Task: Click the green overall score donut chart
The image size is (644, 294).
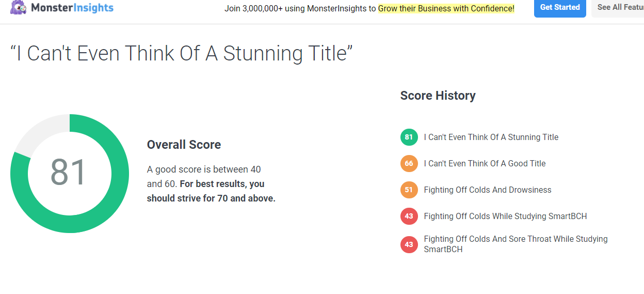Action: click(x=70, y=174)
